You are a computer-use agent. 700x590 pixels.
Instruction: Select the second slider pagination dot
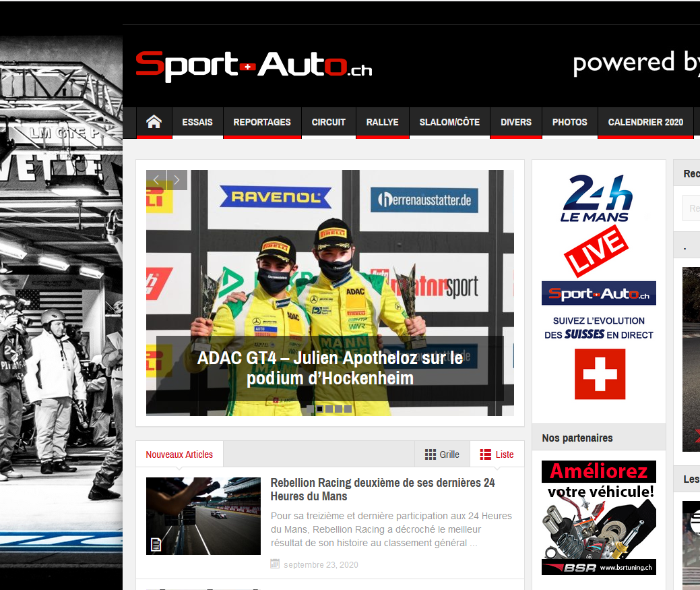[319, 409]
